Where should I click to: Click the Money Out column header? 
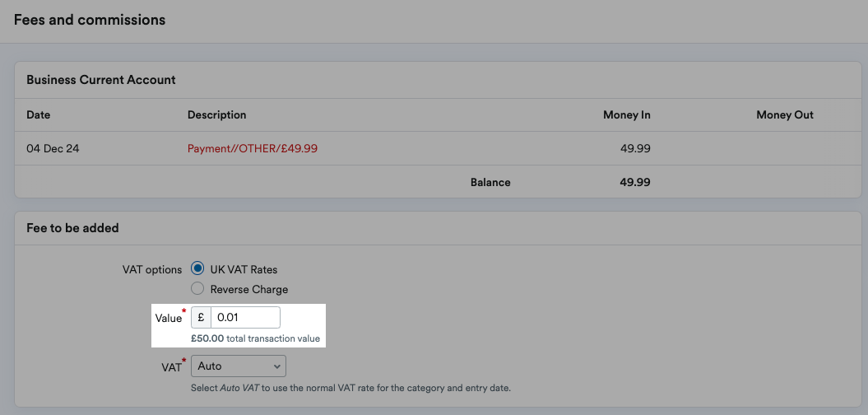(x=785, y=115)
